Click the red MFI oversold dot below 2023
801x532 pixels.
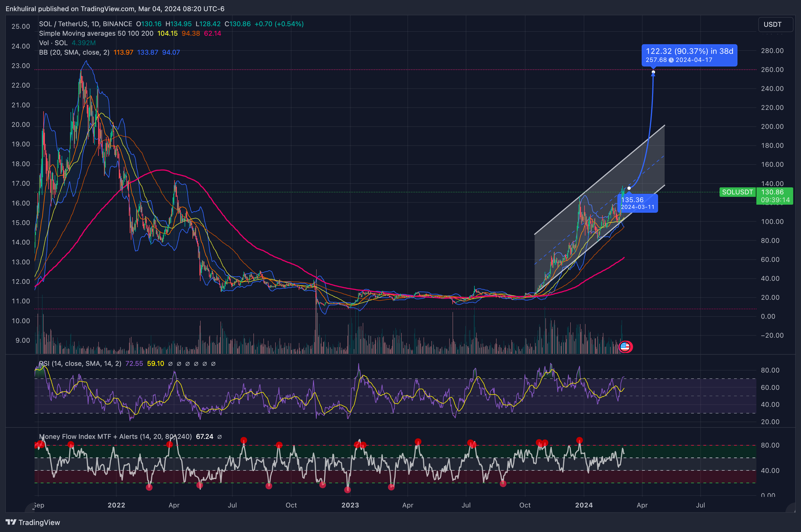347,490
